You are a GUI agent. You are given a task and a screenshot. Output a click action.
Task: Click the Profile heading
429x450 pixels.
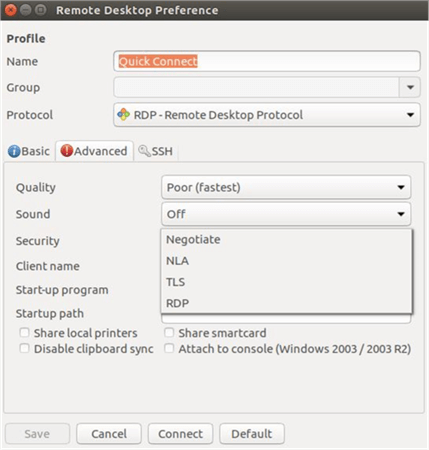point(26,39)
